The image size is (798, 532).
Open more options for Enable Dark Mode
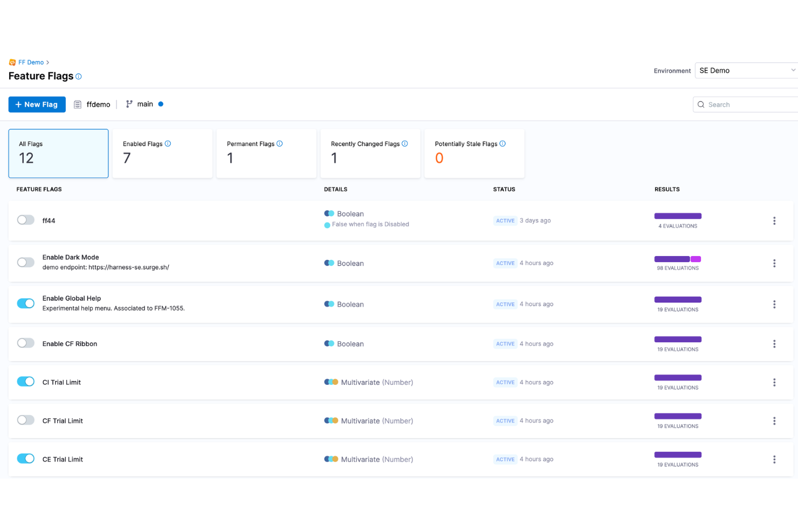coord(774,264)
